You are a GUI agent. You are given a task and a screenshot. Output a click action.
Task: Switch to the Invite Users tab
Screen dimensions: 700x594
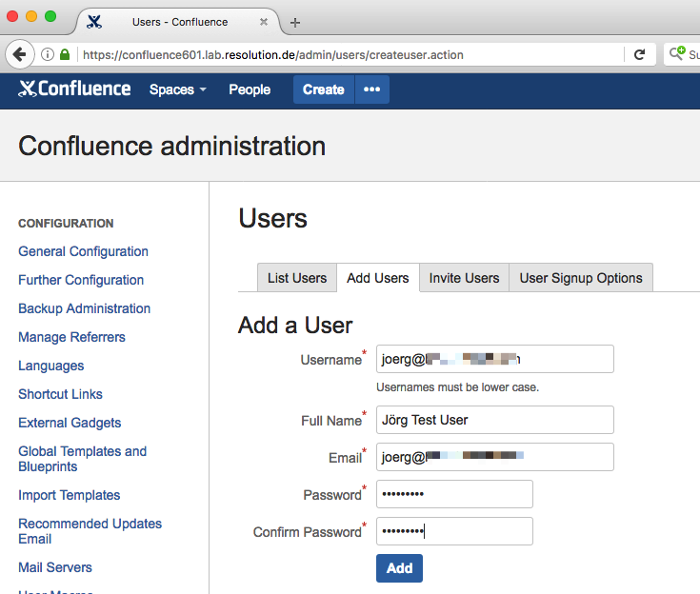click(x=464, y=278)
